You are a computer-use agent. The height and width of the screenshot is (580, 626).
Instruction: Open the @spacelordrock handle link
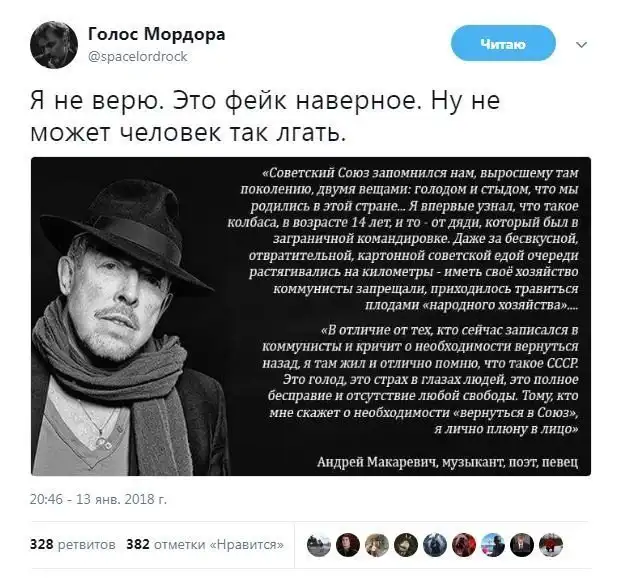tap(137, 57)
